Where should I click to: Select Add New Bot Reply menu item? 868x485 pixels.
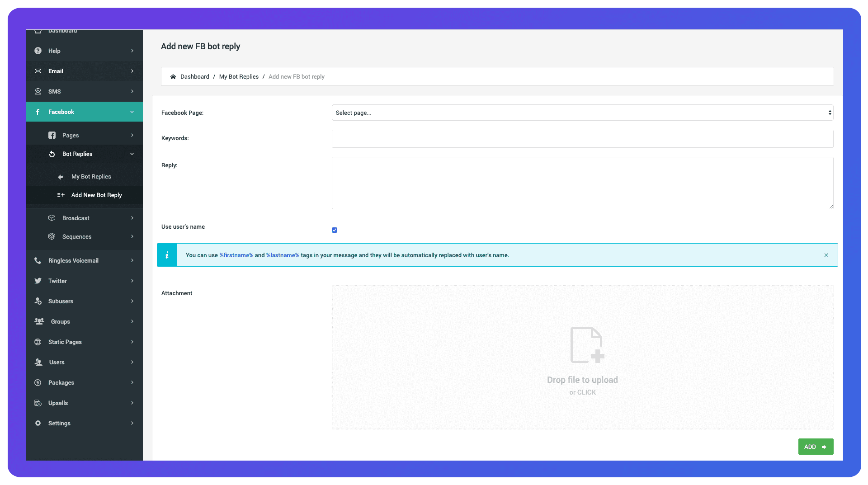pos(96,195)
